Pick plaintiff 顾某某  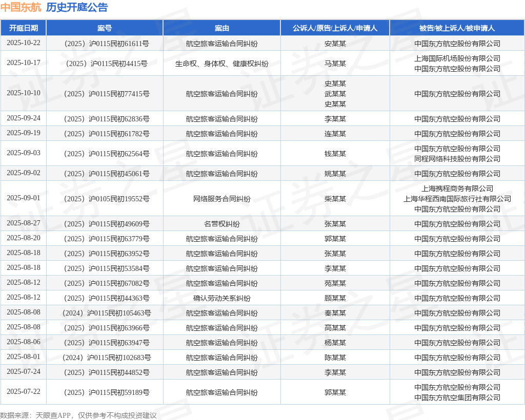pyautogui.click(x=335, y=298)
